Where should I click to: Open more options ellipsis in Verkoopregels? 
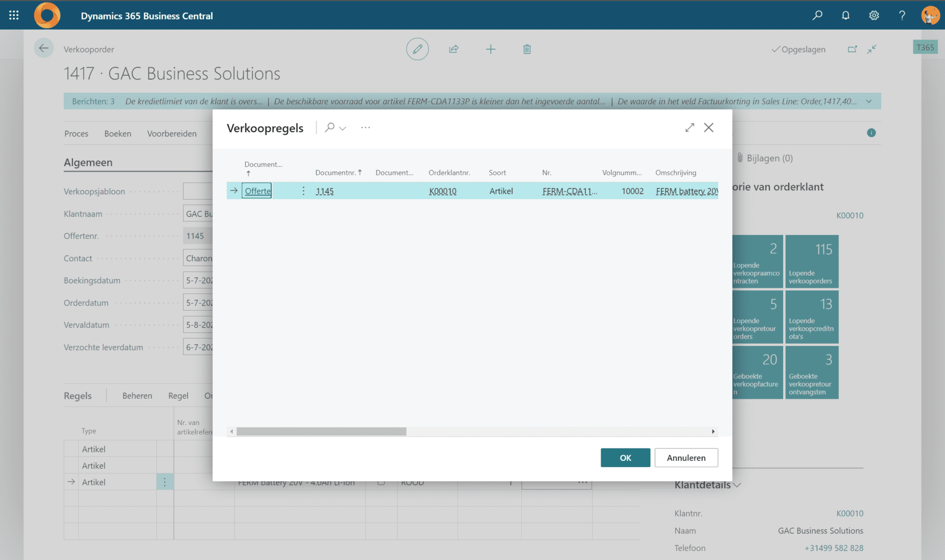click(366, 128)
